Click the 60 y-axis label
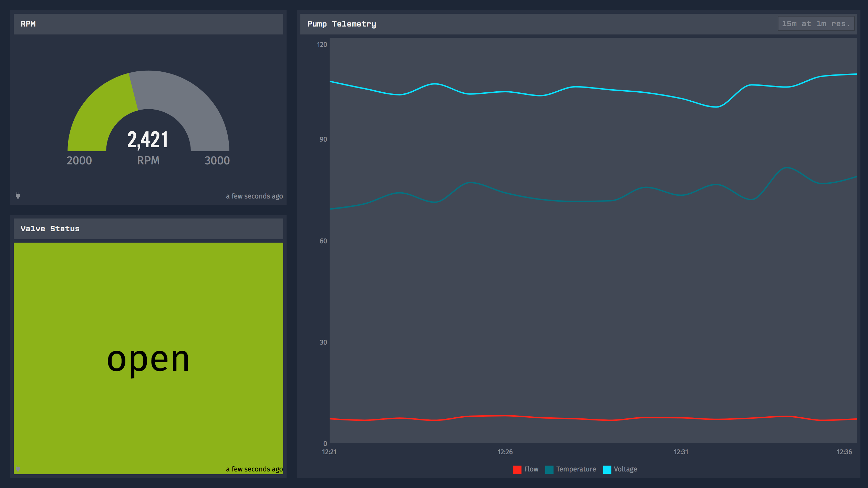The height and width of the screenshot is (488, 868). pos(323,241)
